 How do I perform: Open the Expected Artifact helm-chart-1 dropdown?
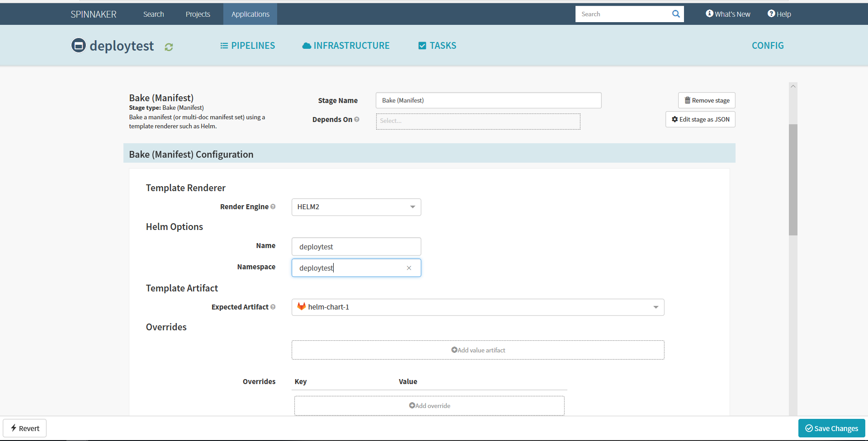[x=478, y=307]
